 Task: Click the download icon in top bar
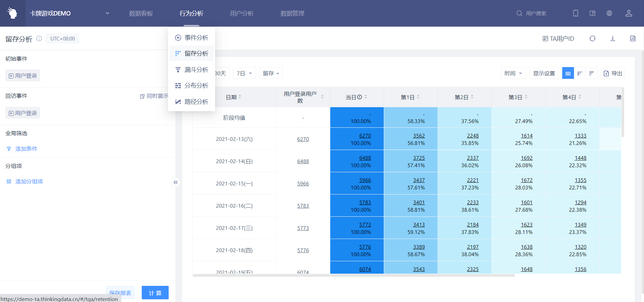(x=613, y=38)
